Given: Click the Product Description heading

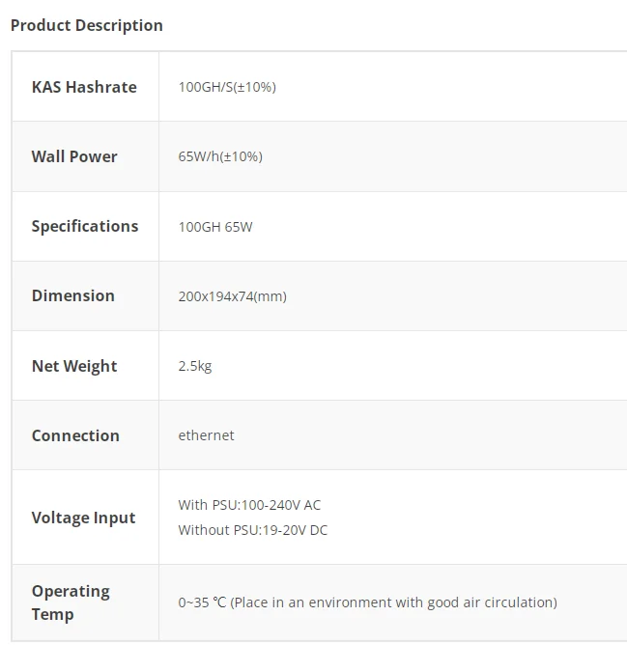Looking at the screenshot, I should pos(87,25).
